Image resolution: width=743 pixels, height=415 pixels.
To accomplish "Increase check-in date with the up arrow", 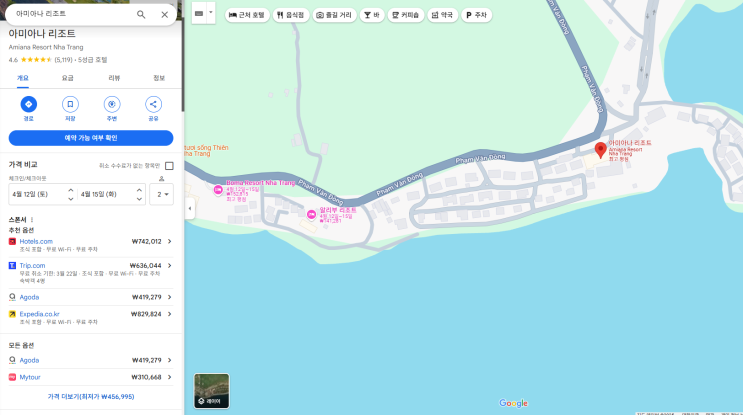I will coord(71,190).
